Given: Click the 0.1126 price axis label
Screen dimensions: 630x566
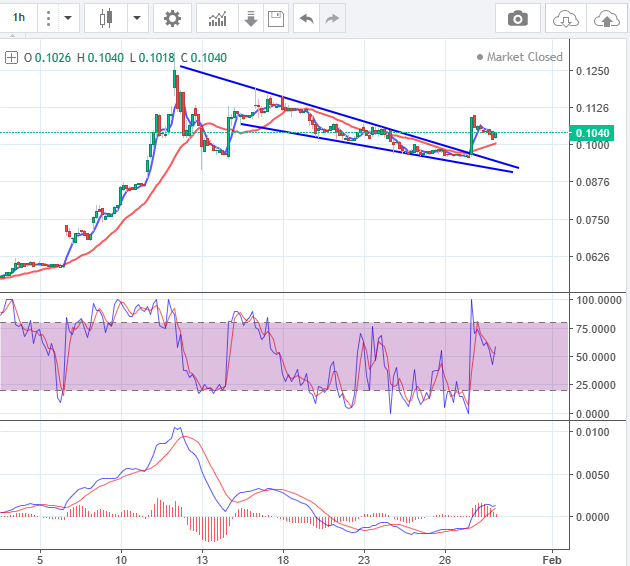Looking at the screenshot, I should tap(592, 108).
